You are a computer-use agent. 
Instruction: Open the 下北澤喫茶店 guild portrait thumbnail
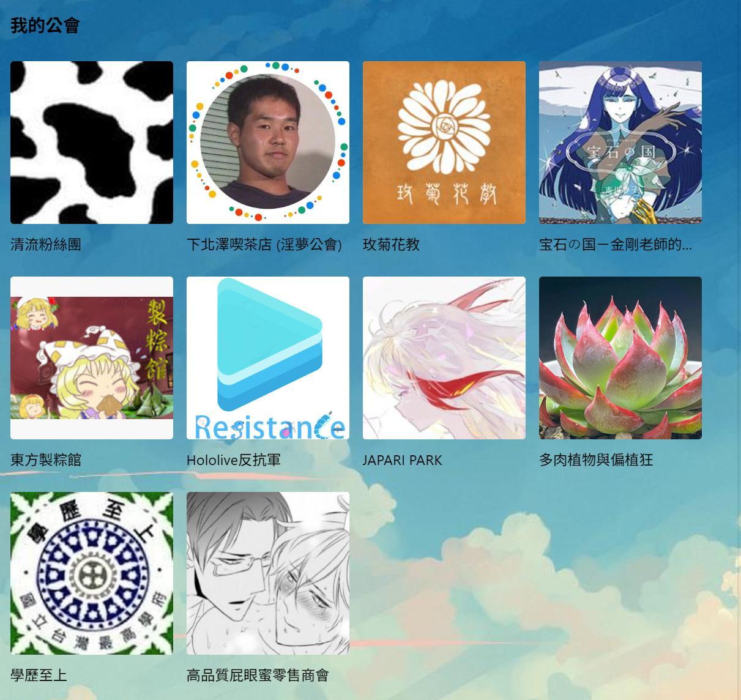tap(268, 143)
